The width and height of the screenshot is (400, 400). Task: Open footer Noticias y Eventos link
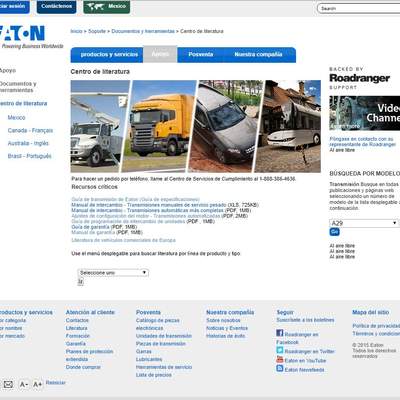pyautogui.click(x=227, y=328)
